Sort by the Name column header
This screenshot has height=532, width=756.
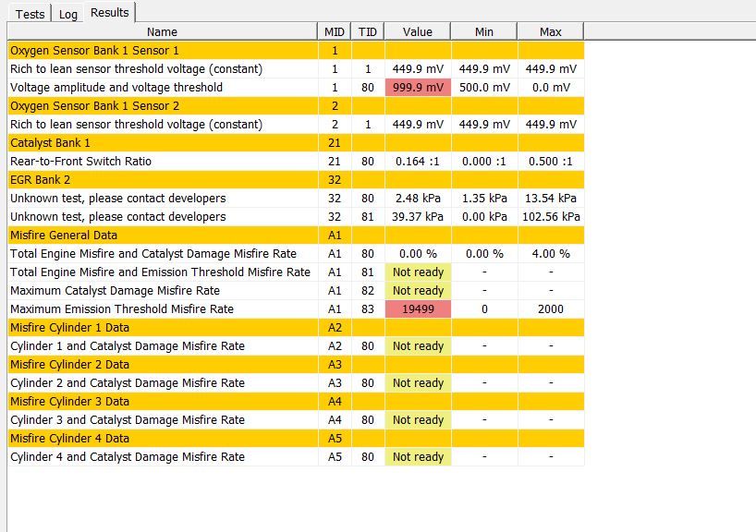coord(162,31)
